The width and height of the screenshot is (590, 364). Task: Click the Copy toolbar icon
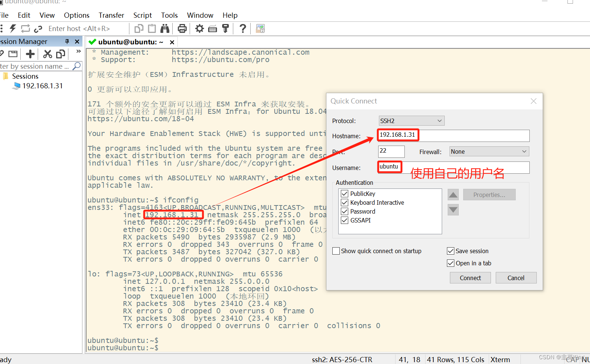[139, 28]
